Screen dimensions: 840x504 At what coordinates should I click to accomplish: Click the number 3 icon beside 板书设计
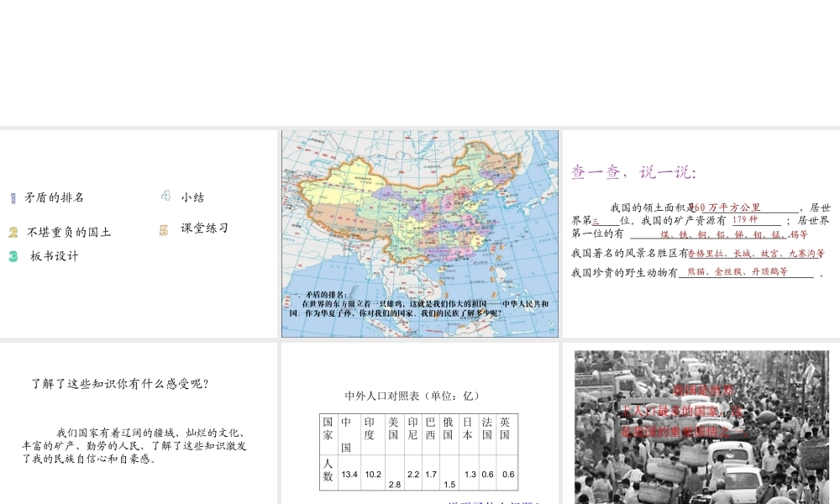(13, 256)
